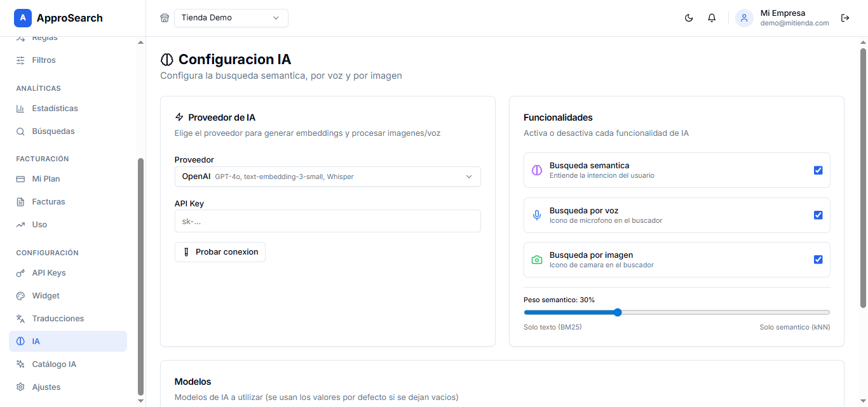Click the camera icon for Busqueda por imagen

click(x=537, y=260)
